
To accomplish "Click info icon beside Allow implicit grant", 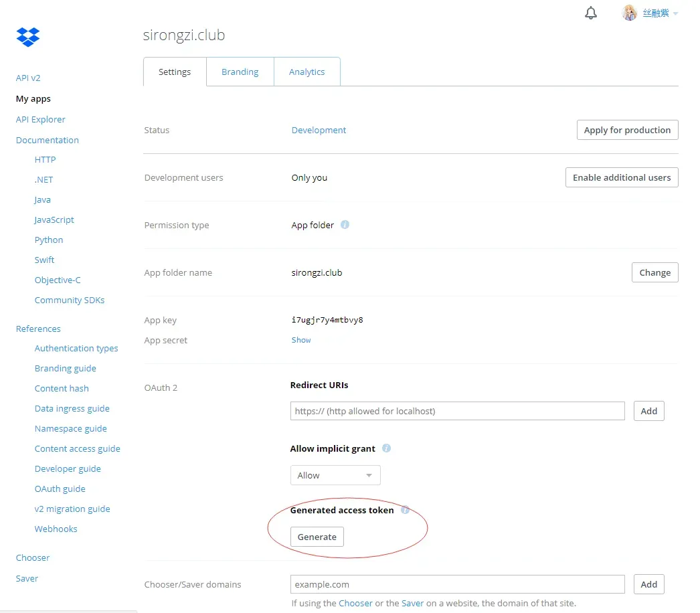I will 387,448.
